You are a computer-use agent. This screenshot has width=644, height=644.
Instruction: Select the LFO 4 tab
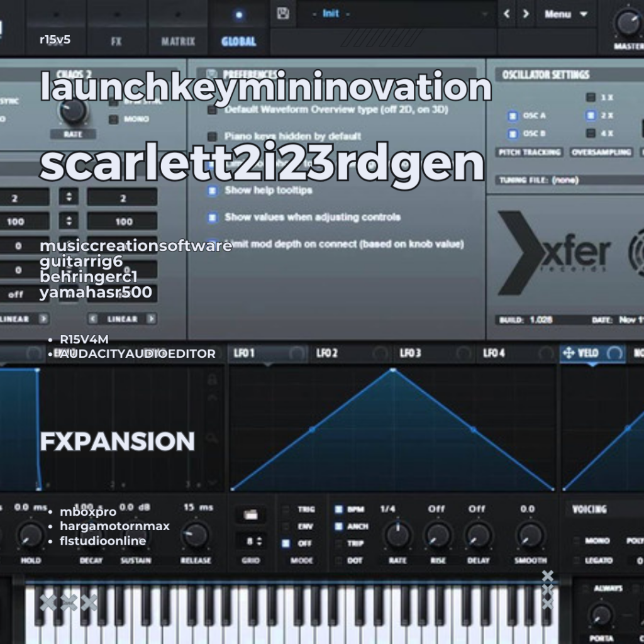tap(516, 353)
